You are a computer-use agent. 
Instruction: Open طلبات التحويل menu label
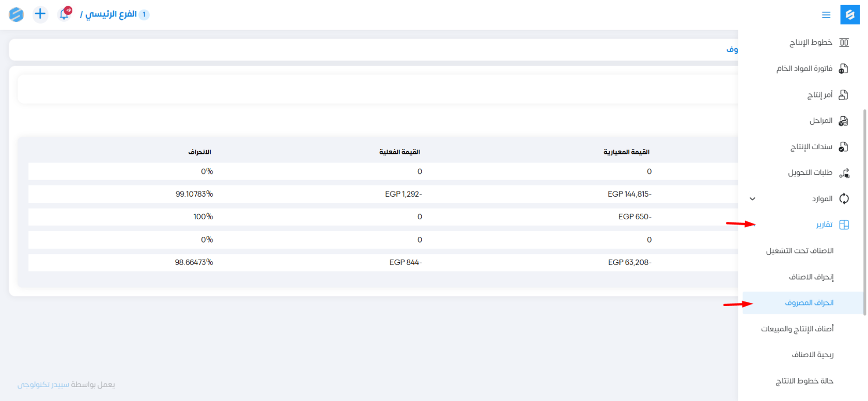pos(810,173)
